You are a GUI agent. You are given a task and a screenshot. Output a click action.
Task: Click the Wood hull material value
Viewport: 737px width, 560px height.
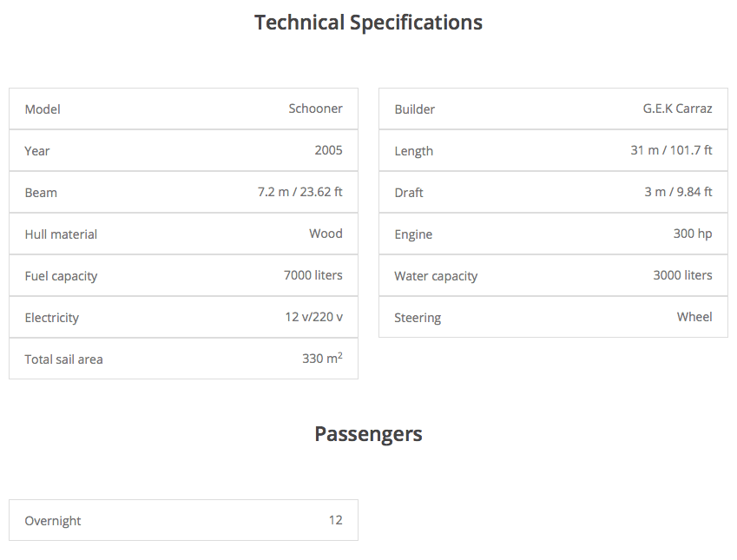(x=326, y=234)
